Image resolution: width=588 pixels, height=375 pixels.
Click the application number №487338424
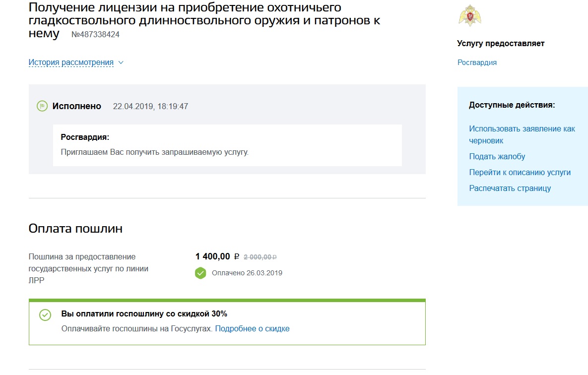coord(95,35)
